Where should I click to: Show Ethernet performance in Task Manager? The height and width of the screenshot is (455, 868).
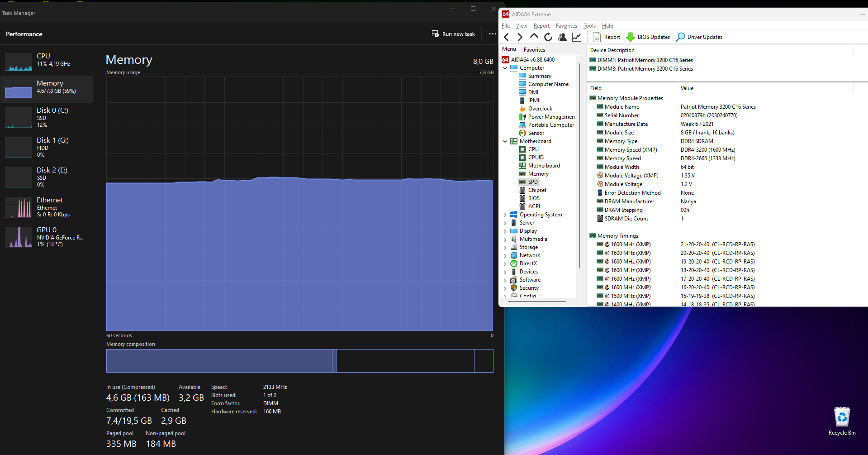tap(47, 207)
